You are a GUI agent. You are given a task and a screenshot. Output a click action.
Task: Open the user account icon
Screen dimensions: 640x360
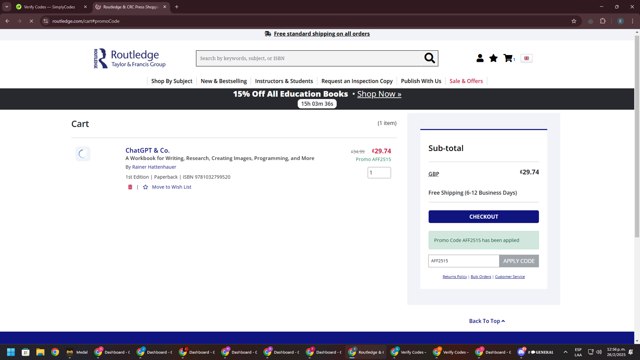(x=480, y=58)
